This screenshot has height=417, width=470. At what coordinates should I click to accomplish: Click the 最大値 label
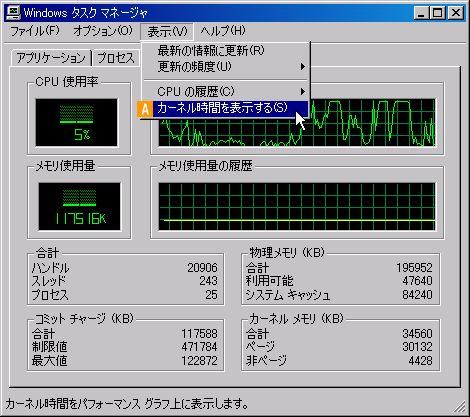coord(49,361)
